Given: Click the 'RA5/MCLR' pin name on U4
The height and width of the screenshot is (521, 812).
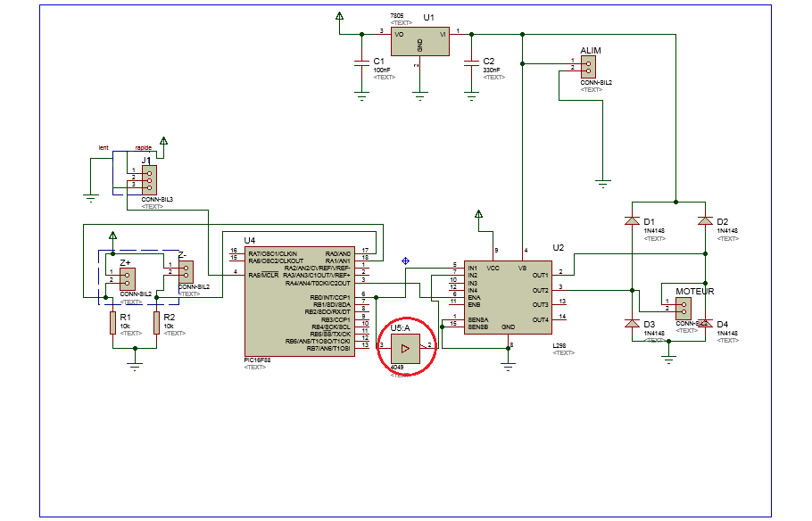Looking at the screenshot, I should (x=263, y=276).
